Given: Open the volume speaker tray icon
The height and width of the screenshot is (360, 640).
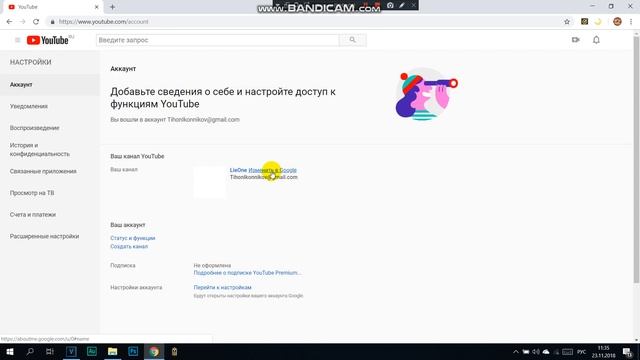Looking at the screenshot, I should pyautogui.click(x=536, y=352).
